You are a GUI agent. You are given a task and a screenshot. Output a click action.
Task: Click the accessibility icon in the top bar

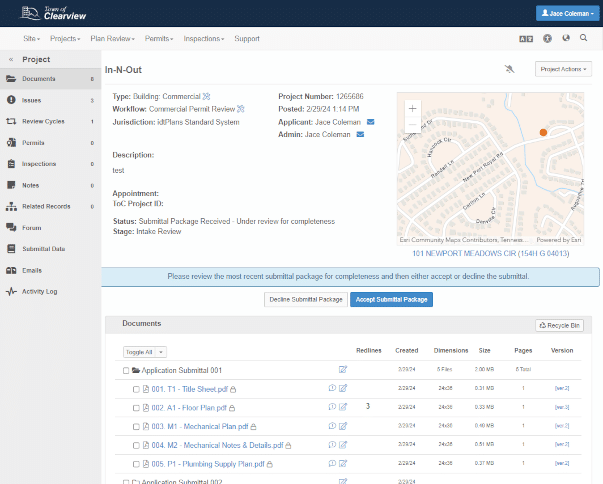tap(546, 39)
